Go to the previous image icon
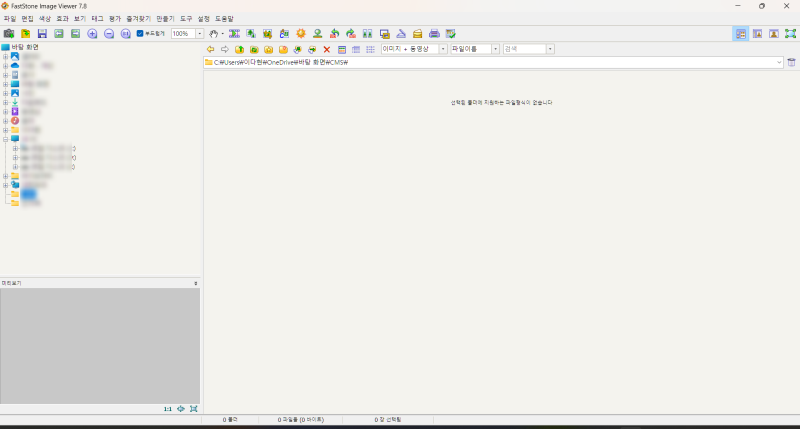The width and height of the screenshot is (800, 429). pos(59,34)
